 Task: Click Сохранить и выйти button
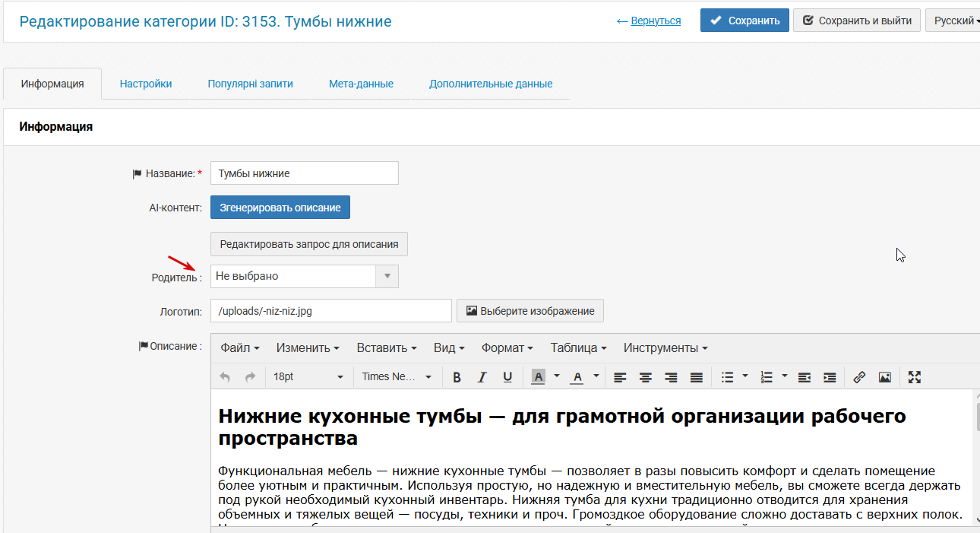tap(857, 21)
